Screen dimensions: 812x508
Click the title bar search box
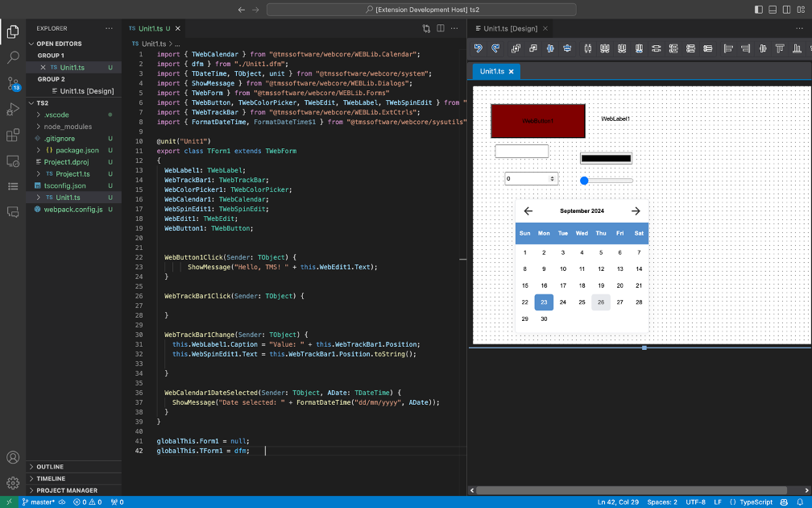(x=421, y=10)
